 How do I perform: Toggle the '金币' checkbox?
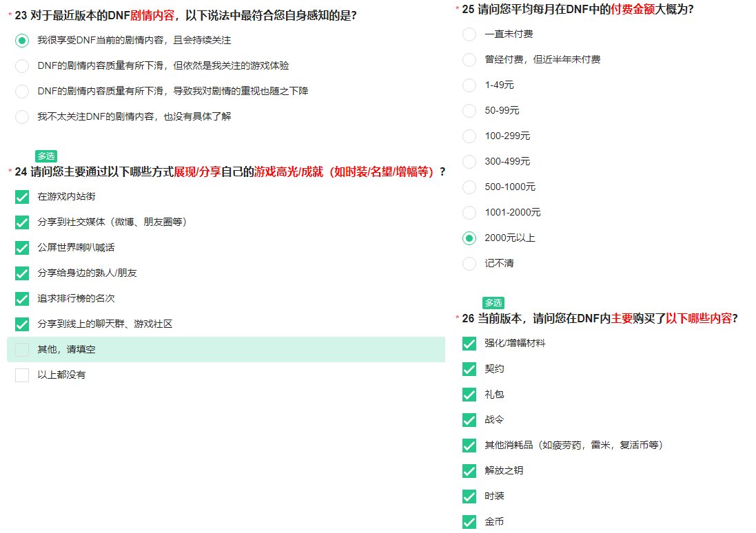tap(469, 522)
